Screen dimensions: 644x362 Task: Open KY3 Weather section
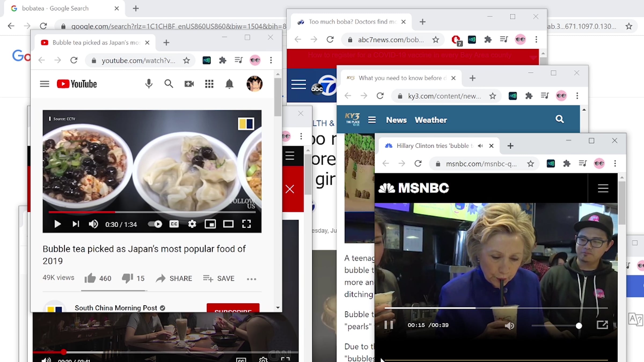431,120
